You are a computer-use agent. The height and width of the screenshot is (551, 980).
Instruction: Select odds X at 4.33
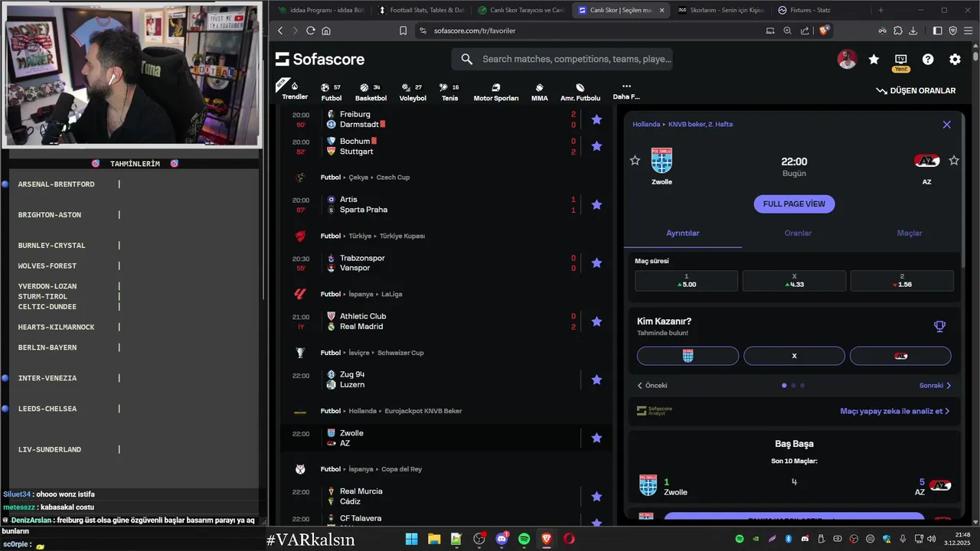(x=794, y=281)
